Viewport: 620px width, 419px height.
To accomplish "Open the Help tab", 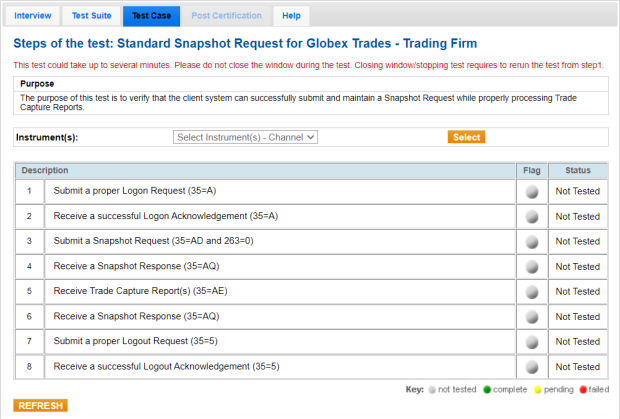I will click(x=291, y=16).
